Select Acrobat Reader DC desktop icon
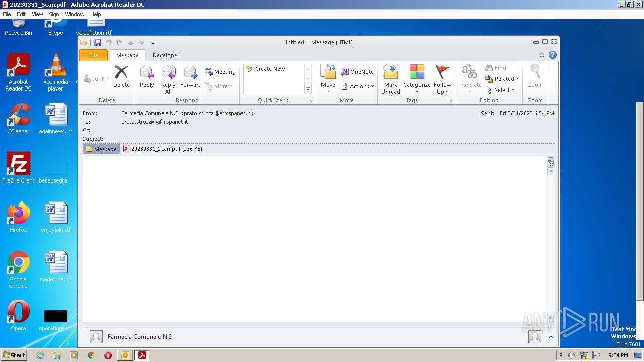 coord(18,72)
